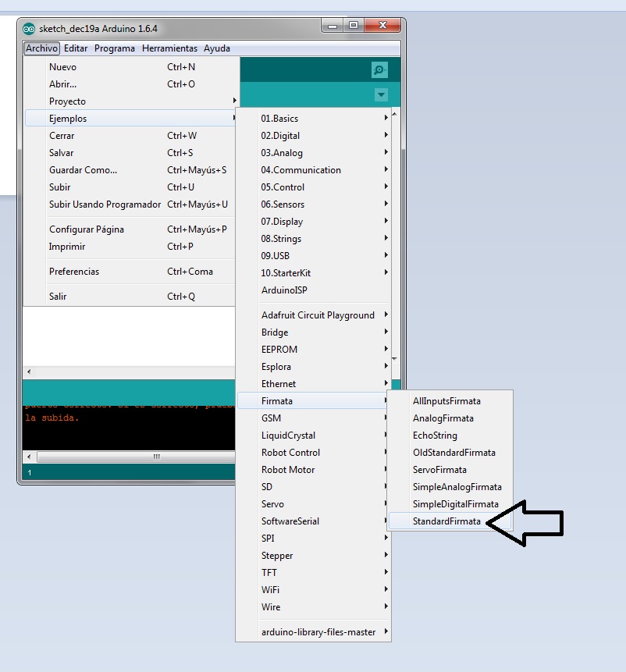Open EEPROM library examples

point(313,350)
